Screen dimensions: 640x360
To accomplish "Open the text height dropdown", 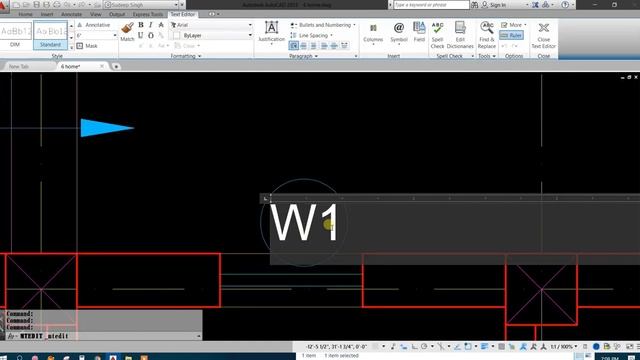I will point(115,36).
